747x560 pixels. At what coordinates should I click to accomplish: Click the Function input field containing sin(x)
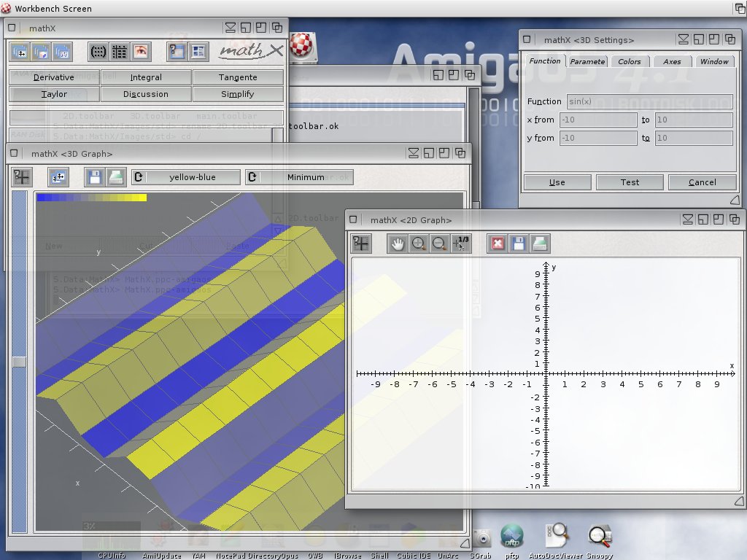[x=649, y=101]
